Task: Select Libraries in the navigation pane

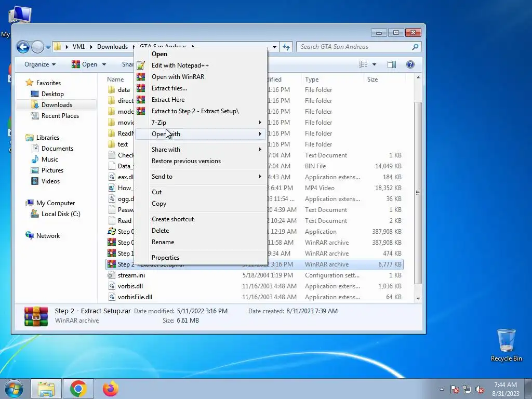Action: pos(43,137)
